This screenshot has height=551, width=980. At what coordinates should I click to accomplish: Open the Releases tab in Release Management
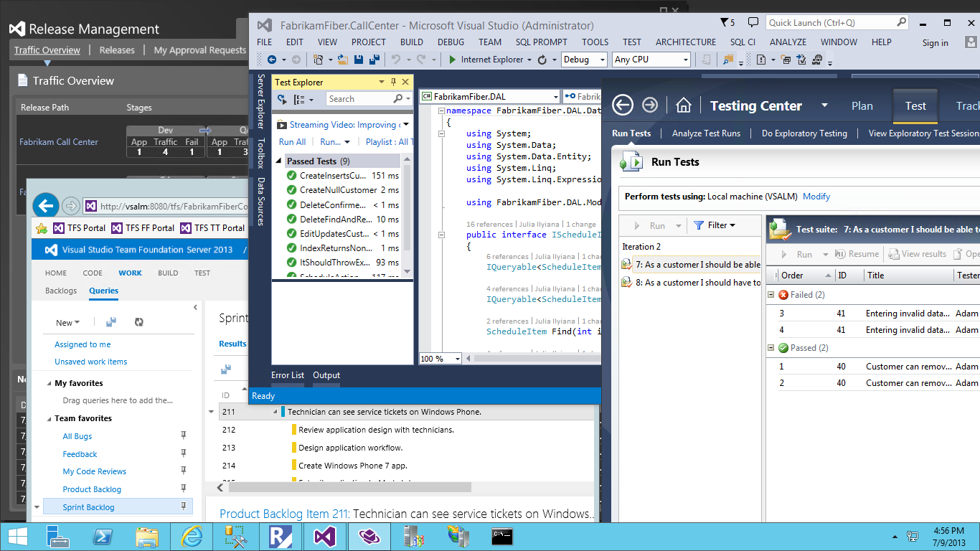(117, 50)
